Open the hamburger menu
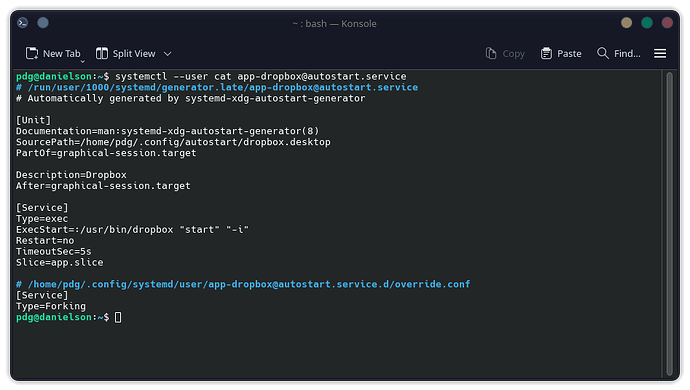The image size is (690, 390). pyautogui.click(x=660, y=54)
